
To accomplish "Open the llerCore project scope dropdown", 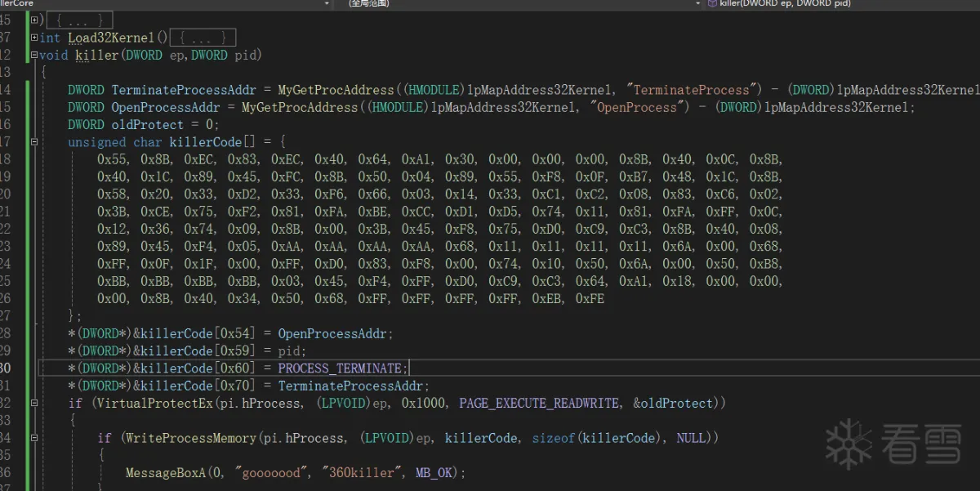I will [x=167, y=4].
